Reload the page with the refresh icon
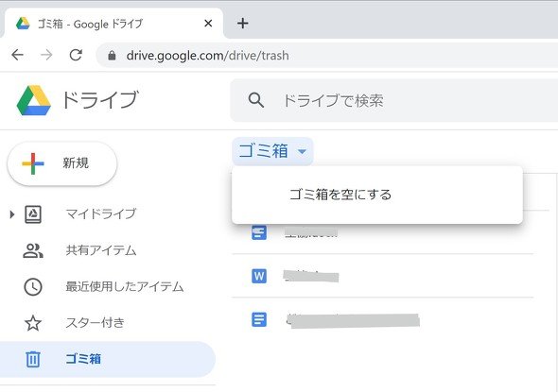 [76, 55]
